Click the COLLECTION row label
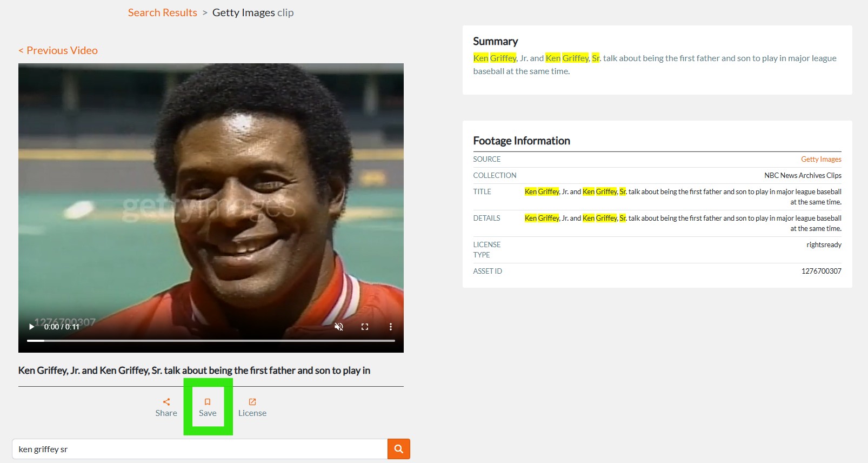Viewport: 868px width, 463px height. tap(495, 175)
